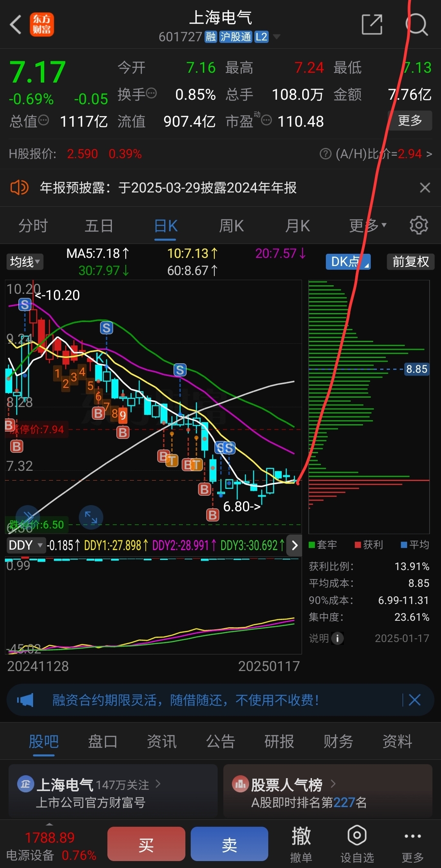Tap the announcement speaker icon

coord(19,188)
